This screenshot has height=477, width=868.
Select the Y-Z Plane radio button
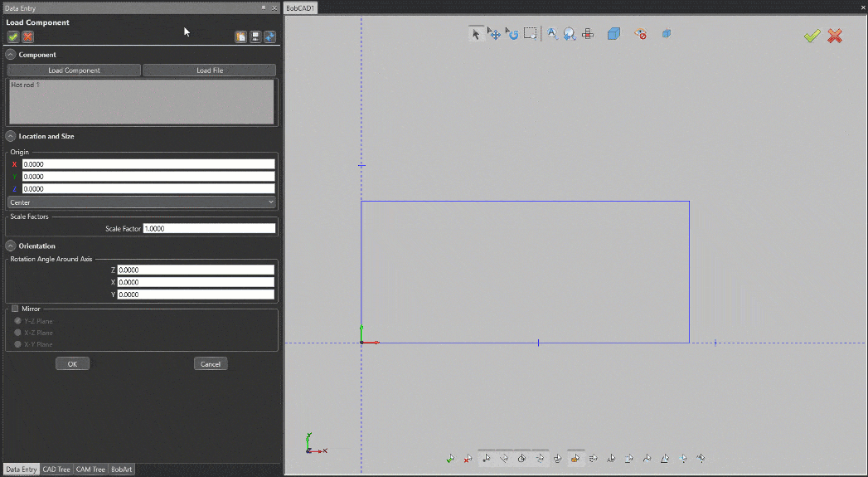click(x=18, y=321)
